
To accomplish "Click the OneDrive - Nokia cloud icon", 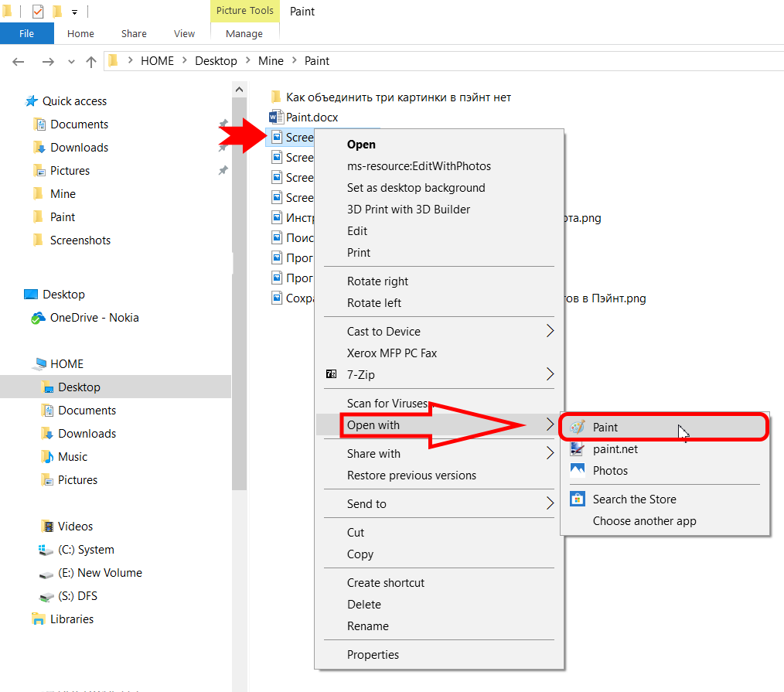I will pyautogui.click(x=37, y=318).
